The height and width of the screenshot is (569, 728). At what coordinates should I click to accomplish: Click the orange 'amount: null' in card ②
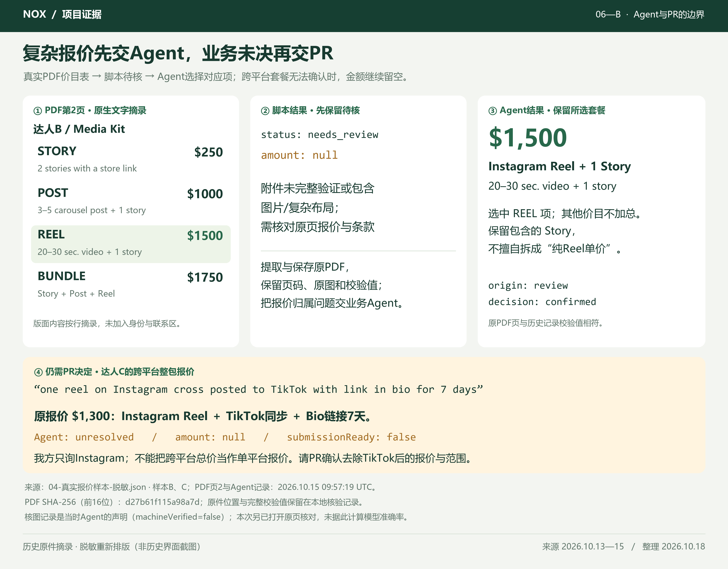299,155
